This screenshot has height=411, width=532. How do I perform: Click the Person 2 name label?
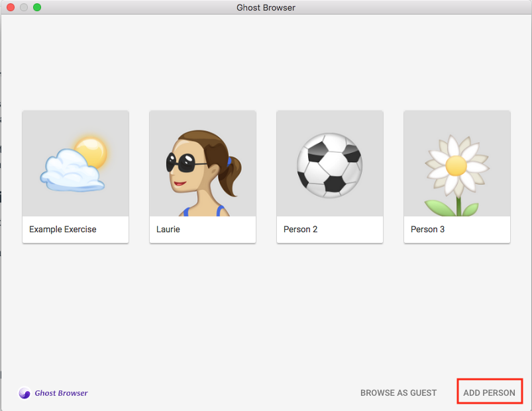coord(300,230)
